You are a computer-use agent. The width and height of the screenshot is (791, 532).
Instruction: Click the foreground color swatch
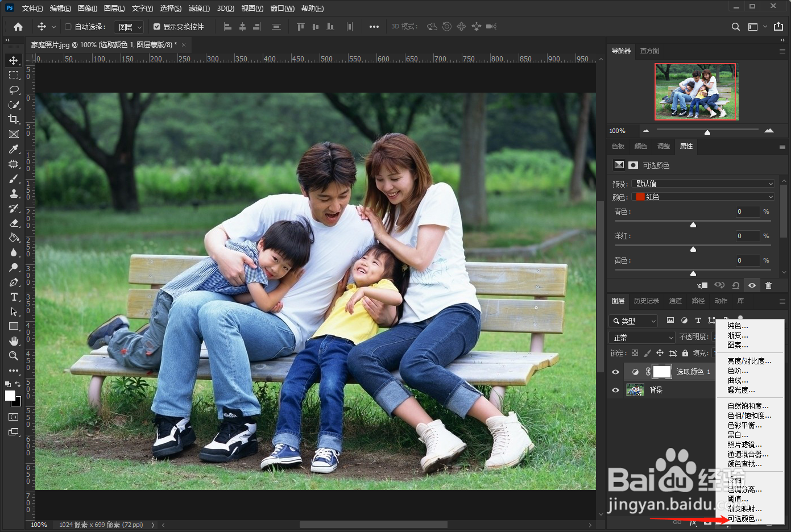coord(10,396)
